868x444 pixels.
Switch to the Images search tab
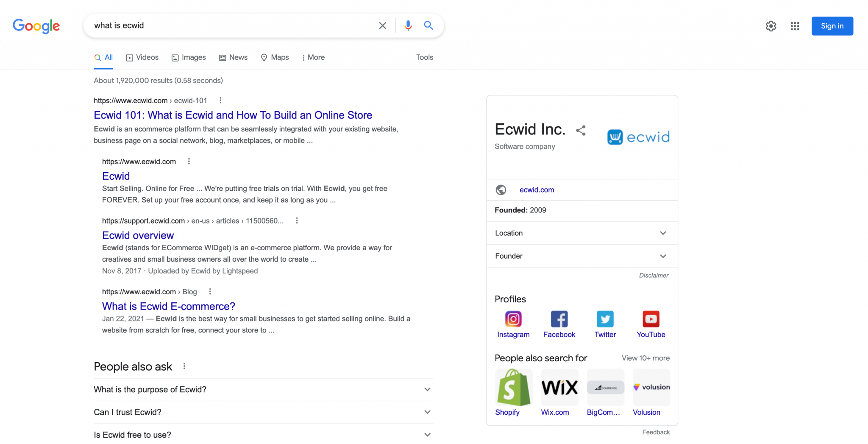[188, 57]
